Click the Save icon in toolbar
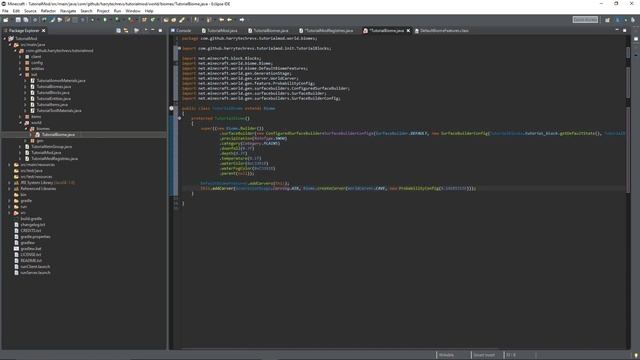This screenshot has width=640, height=360. coord(18,20)
